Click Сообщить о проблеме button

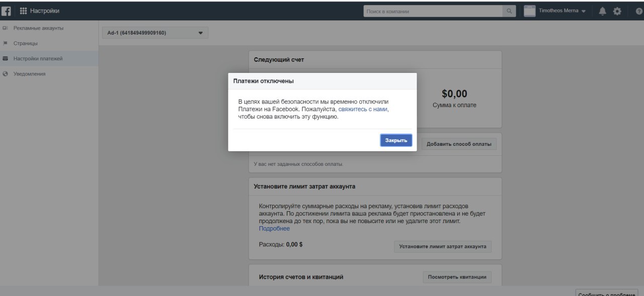607,292
